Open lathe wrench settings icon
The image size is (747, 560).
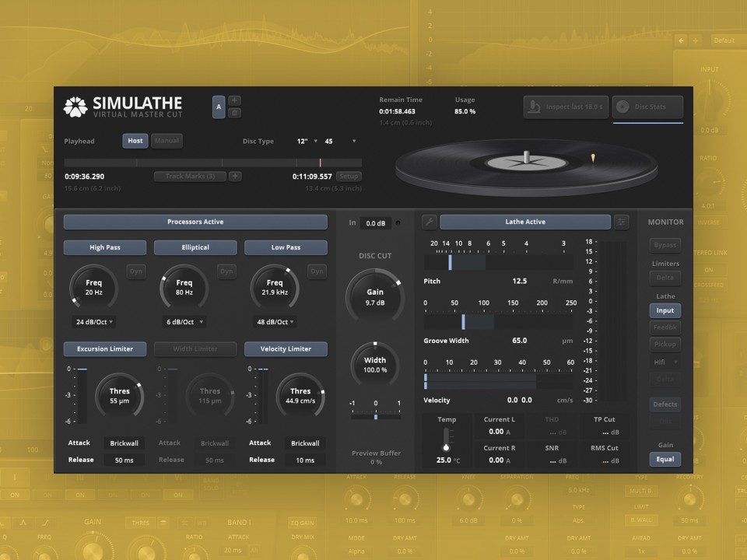(x=430, y=222)
